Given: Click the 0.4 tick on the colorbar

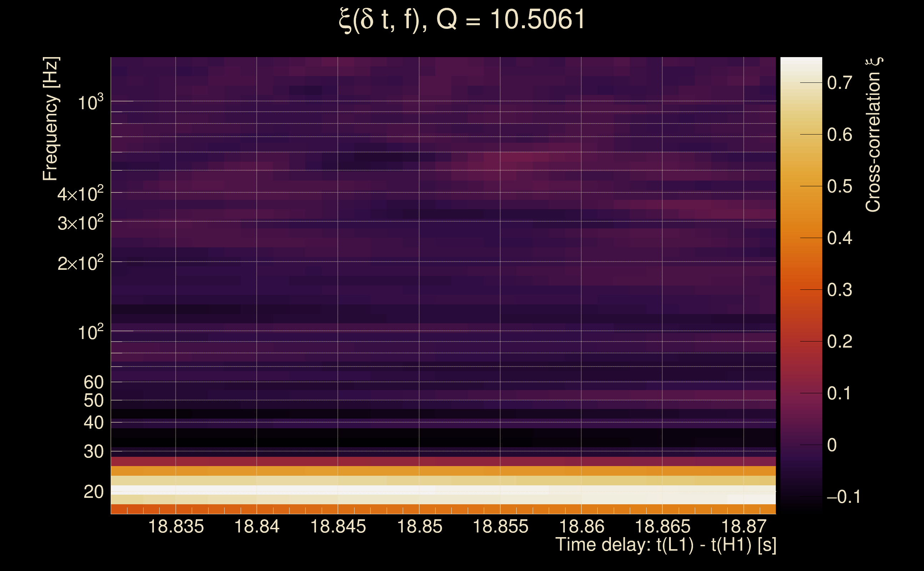Looking at the screenshot, I should coord(839,238).
